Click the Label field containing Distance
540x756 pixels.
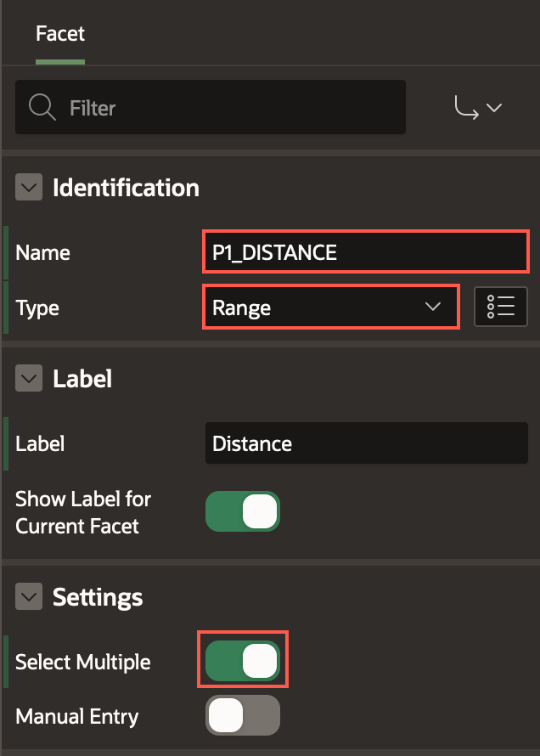(x=365, y=443)
